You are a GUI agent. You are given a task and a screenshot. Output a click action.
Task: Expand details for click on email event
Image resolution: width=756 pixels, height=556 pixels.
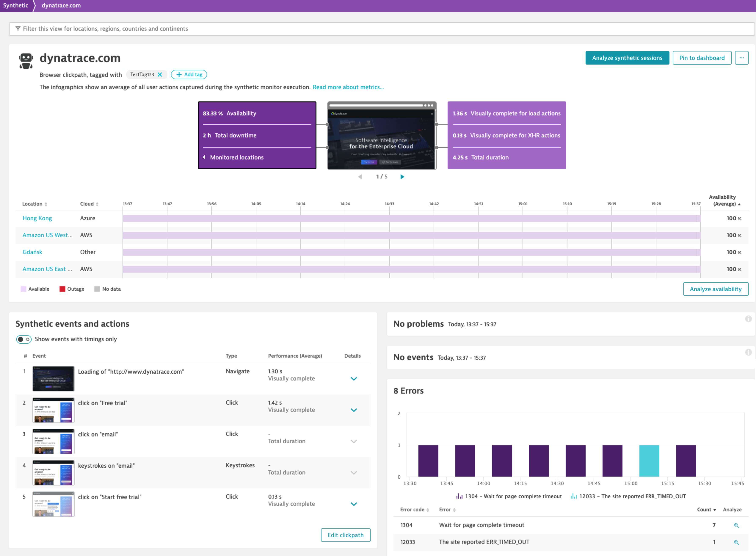point(354,441)
